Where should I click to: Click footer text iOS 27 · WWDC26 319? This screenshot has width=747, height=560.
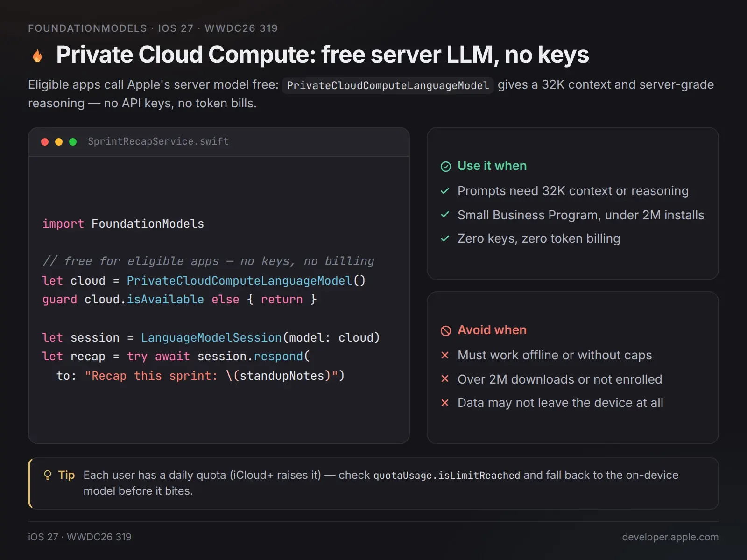80,537
